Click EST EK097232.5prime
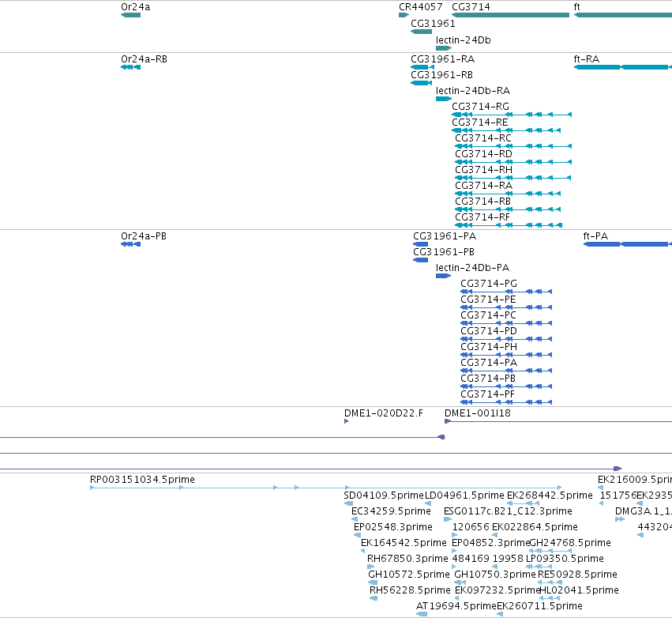The width and height of the screenshot is (672, 618). pos(457,598)
